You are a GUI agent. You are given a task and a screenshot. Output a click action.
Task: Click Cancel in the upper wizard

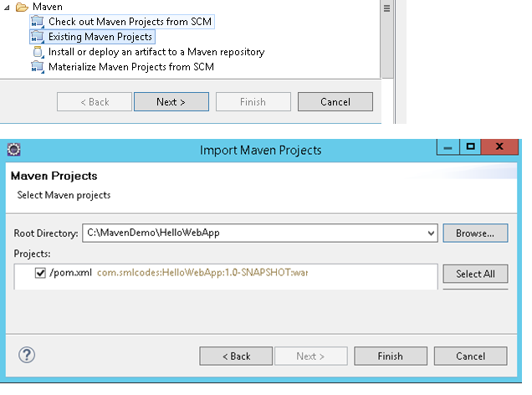tap(335, 102)
